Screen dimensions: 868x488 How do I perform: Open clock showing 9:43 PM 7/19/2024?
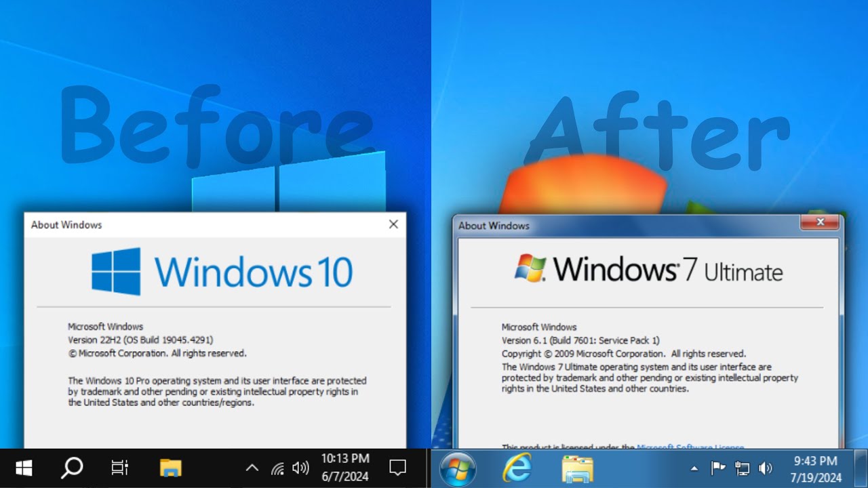click(x=816, y=469)
